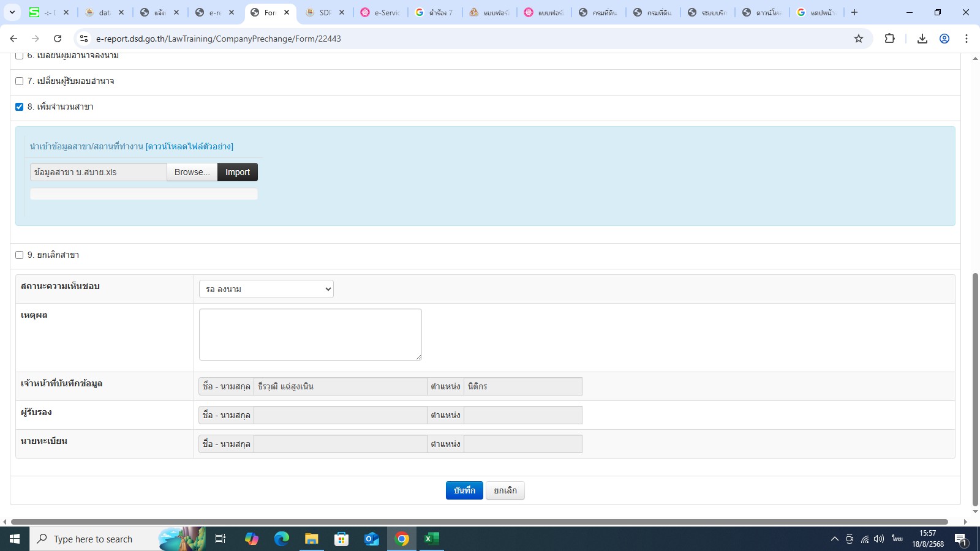
Task: Switch to the e-Service browser tab
Action: [380, 12]
